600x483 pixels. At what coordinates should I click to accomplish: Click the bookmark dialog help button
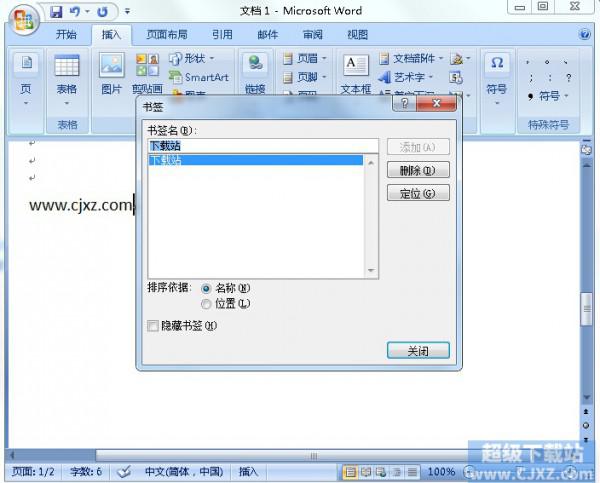tap(404, 103)
